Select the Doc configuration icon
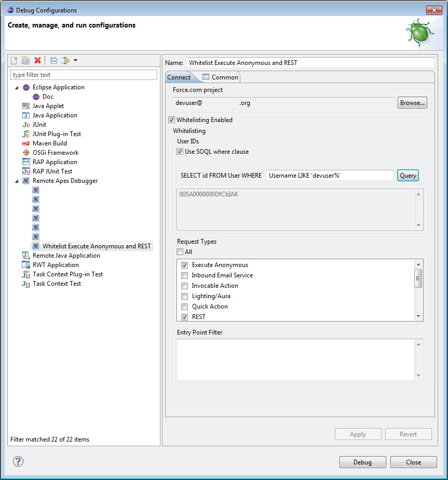Viewport: 448px width, 480px height. [x=36, y=97]
